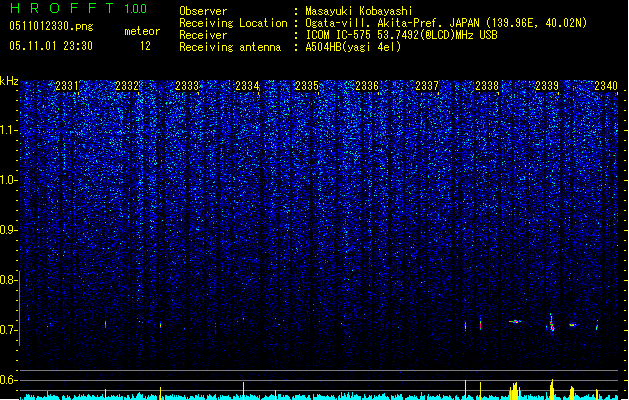Click the 2336 time marker
The height and width of the screenshot is (400, 629).
(x=367, y=85)
